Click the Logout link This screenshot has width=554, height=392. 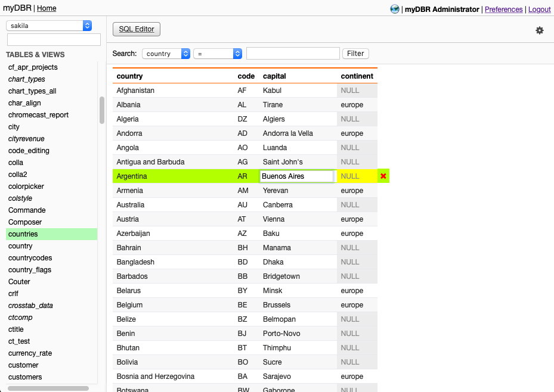[539, 9]
